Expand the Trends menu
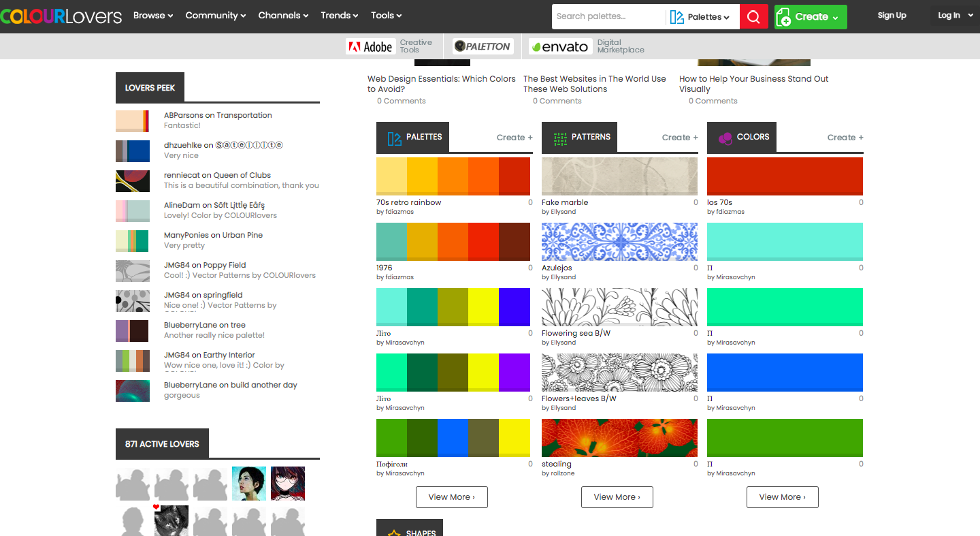Viewport: 980px width, 536px height. [x=340, y=15]
